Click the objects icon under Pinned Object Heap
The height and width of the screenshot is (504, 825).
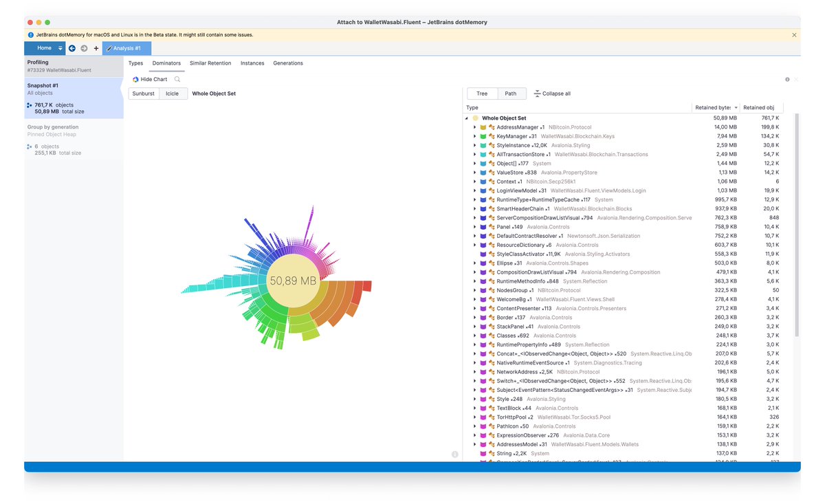point(29,146)
